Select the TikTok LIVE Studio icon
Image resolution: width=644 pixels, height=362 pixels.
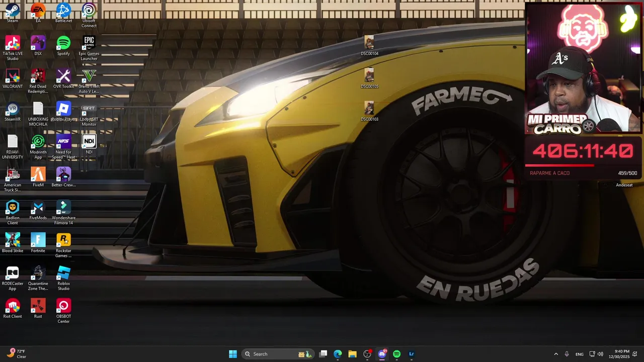[x=13, y=49]
